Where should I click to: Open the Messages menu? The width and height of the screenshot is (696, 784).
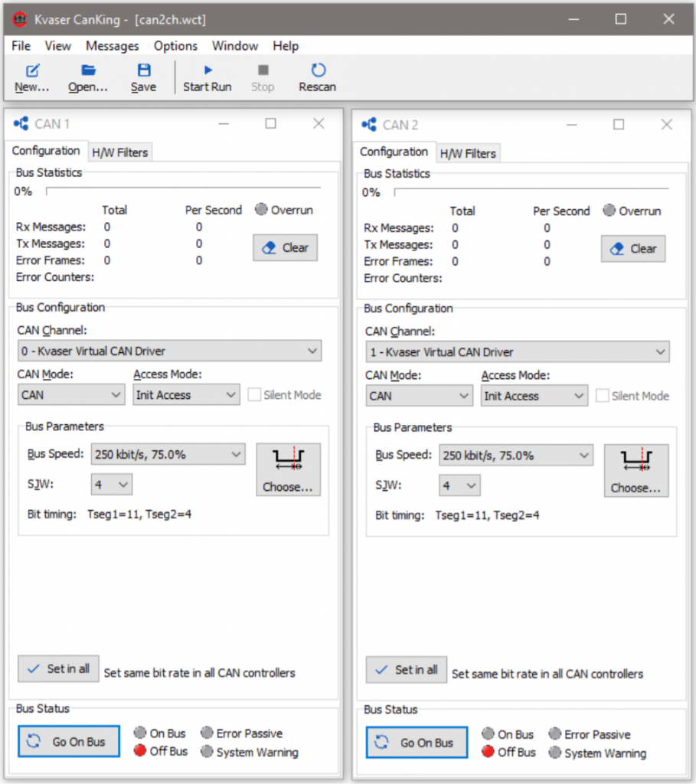tap(112, 46)
